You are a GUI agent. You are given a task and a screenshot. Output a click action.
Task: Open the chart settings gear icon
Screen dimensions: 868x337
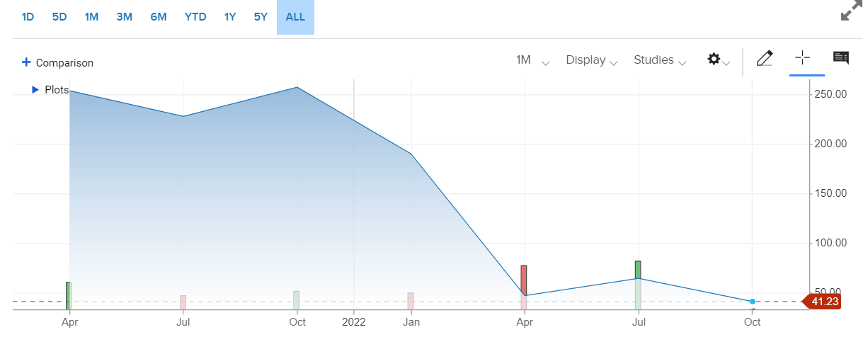(714, 59)
